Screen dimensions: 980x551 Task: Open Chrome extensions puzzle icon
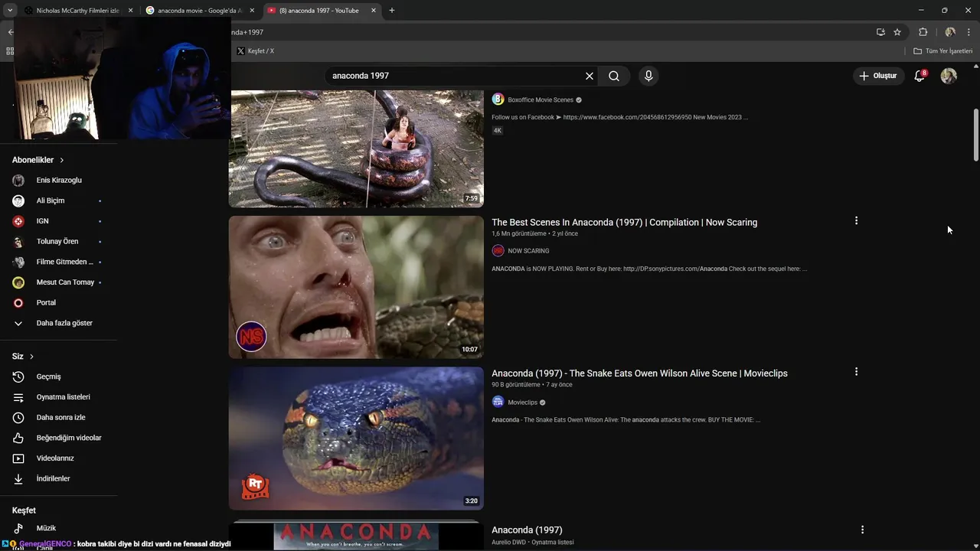[923, 32]
